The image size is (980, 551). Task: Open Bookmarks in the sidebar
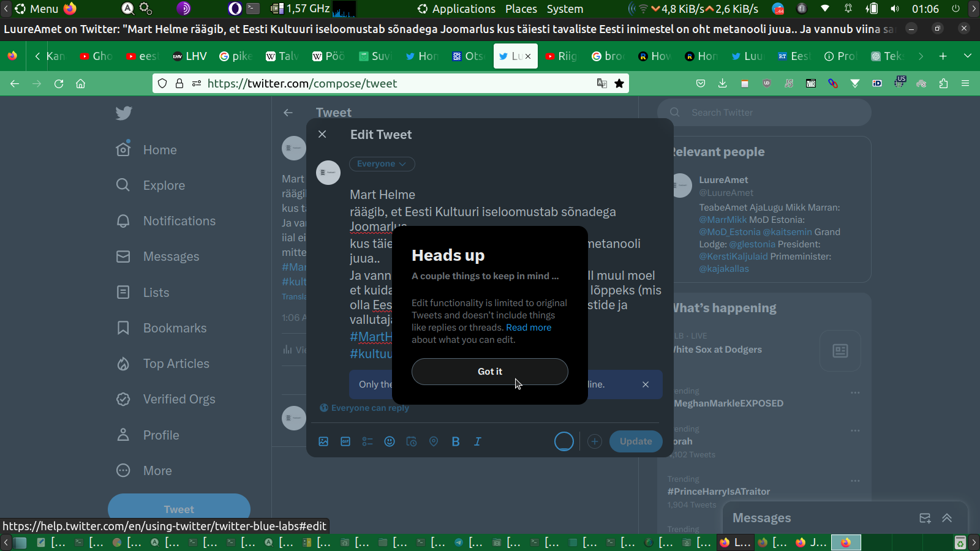point(162,328)
